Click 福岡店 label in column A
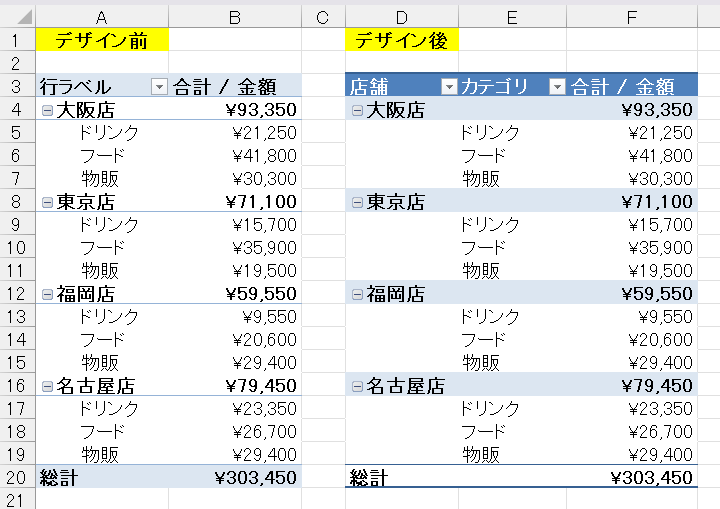Image resolution: width=720 pixels, height=509 pixels. (85, 294)
